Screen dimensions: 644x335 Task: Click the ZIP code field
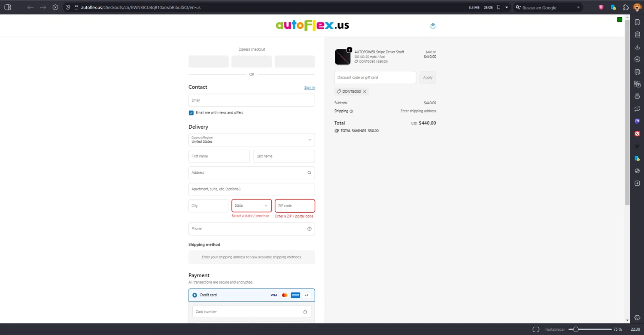coord(295,206)
